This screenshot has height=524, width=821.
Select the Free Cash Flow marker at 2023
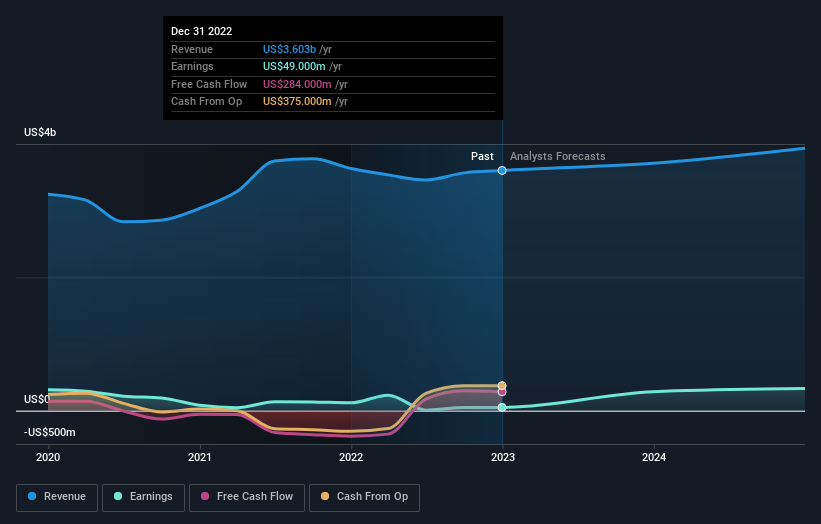pyautogui.click(x=502, y=392)
